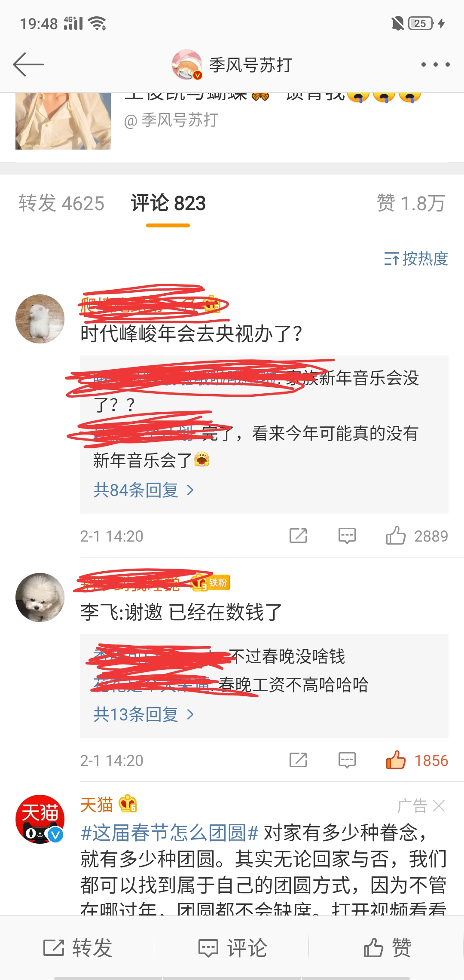
Task: Unlike the comment with 1856 likes
Action: point(396,760)
